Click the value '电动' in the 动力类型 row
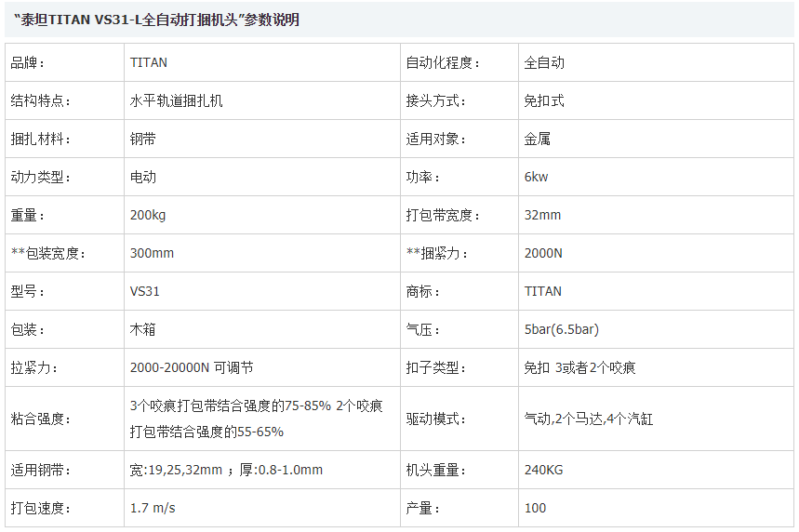The width and height of the screenshot is (799, 532). (x=143, y=178)
